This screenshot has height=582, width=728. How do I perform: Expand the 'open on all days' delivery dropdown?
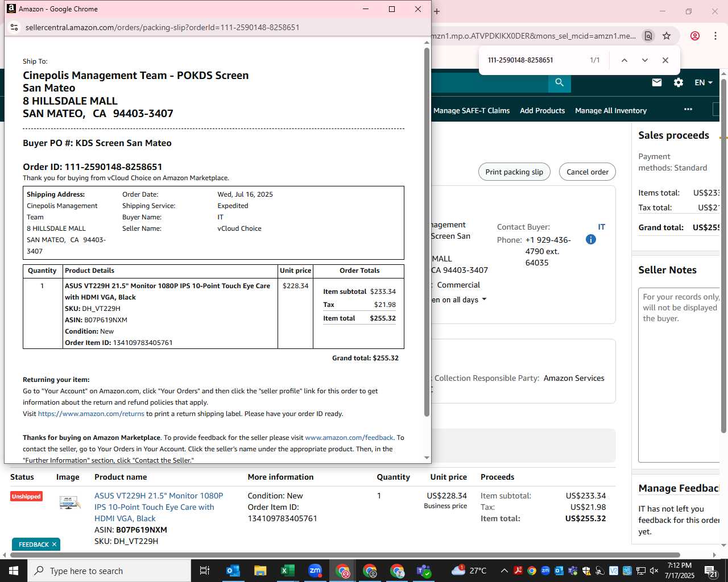(460, 300)
